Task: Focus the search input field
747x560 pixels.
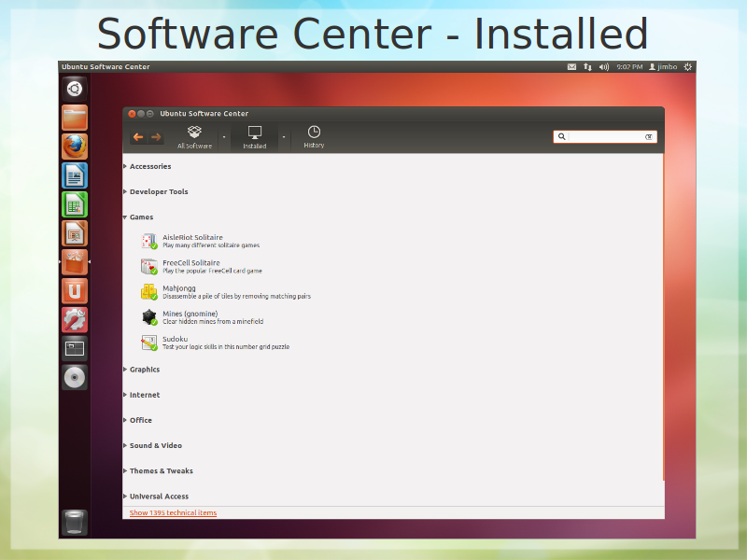Action: 605,136
